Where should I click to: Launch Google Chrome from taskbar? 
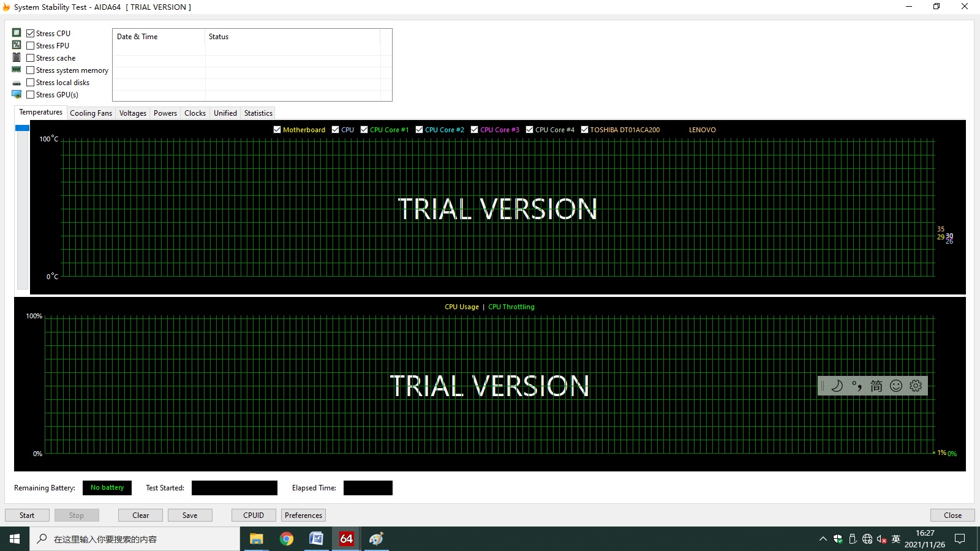[286, 539]
